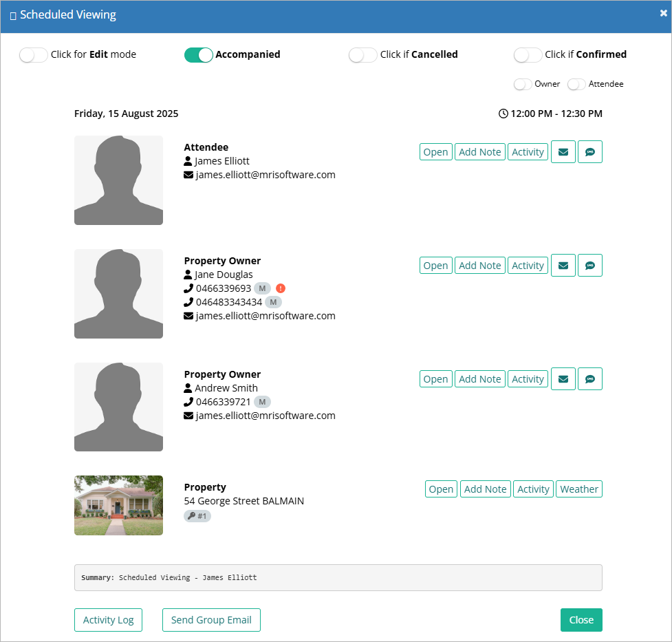Disable the Accompanied toggle
The width and height of the screenshot is (672, 642).
pyautogui.click(x=198, y=54)
